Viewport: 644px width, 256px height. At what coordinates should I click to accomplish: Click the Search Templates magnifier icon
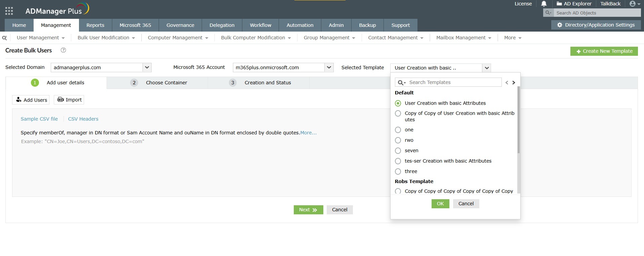402,83
